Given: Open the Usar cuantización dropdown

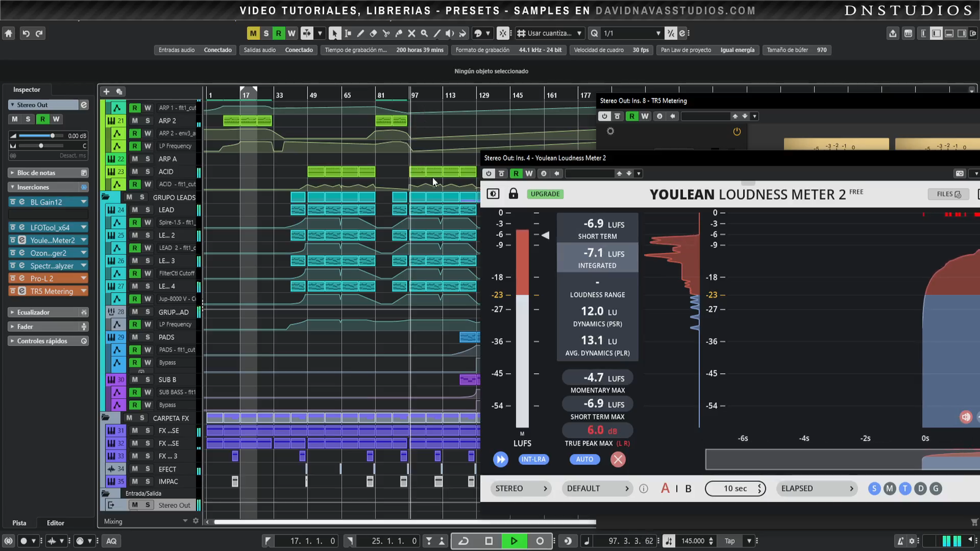Looking at the screenshot, I should coord(549,34).
